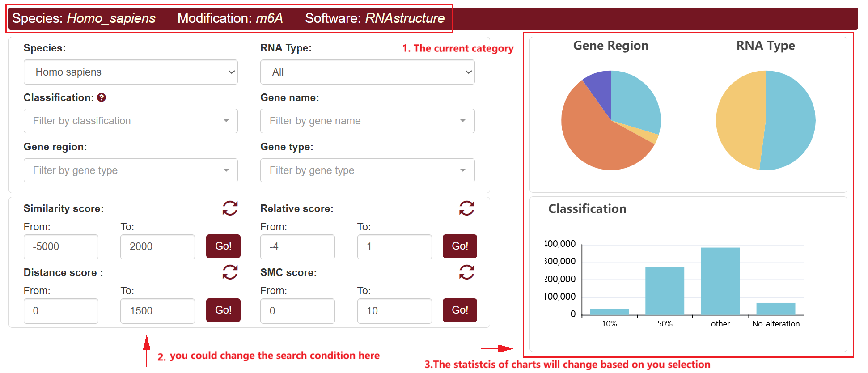
Task: Open the Gene region filter dropdown
Action: (x=131, y=170)
